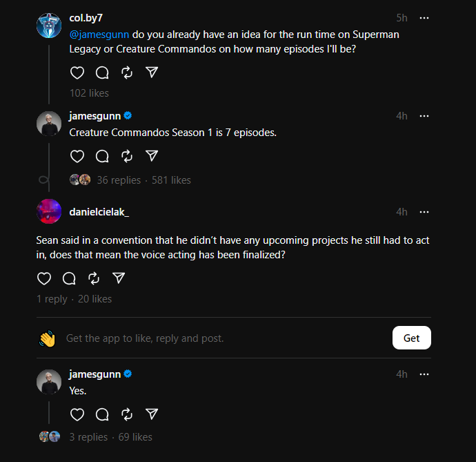Share danielcielak_'s post with the send icon
This screenshot has height=462, width=476.
coord(119,278)
